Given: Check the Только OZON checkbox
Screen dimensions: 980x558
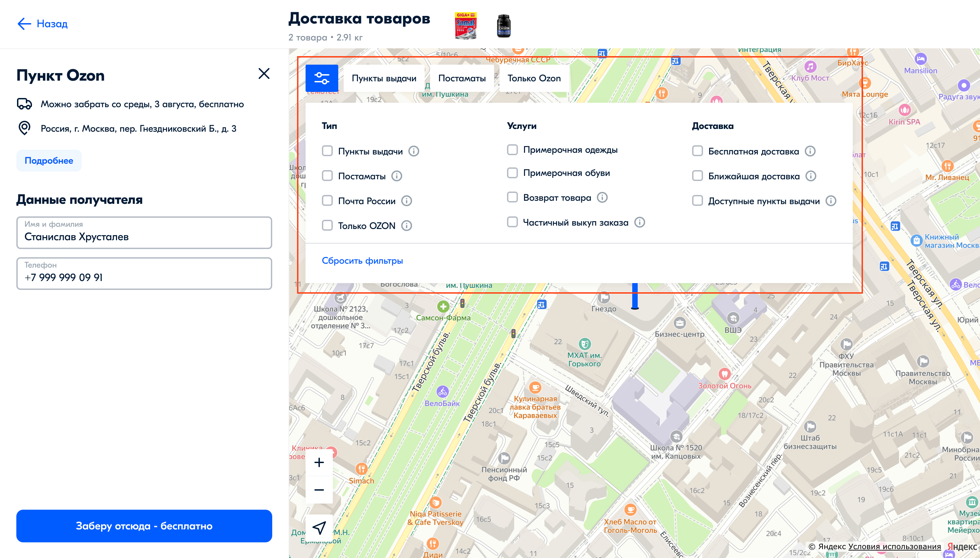Looking at the screenshot, I should point(327,226).
